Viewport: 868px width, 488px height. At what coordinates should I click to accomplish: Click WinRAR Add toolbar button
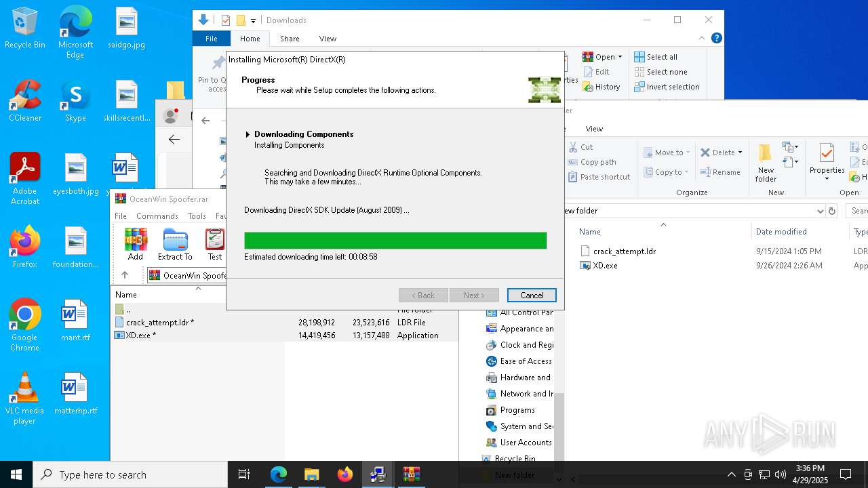coord(136,245)
